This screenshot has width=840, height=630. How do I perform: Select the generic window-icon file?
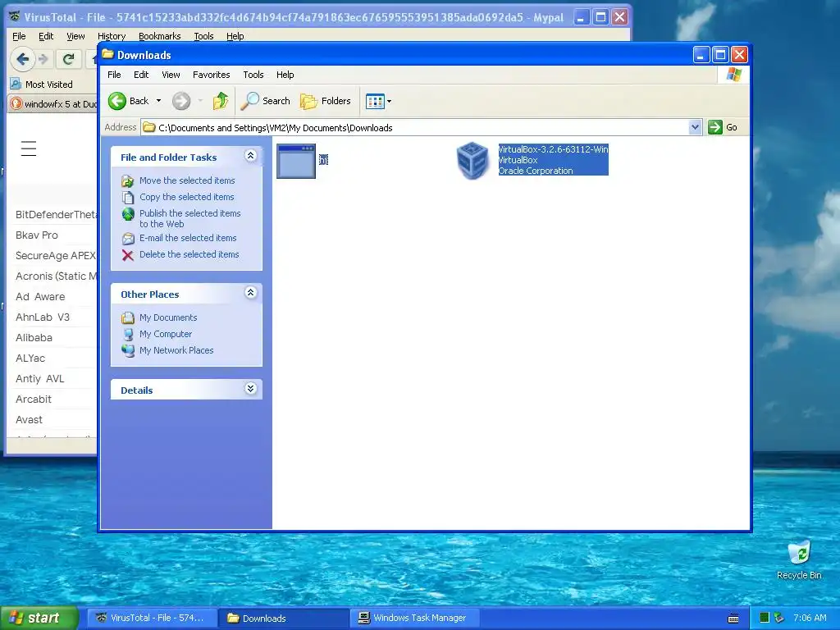tap(296, 161)
